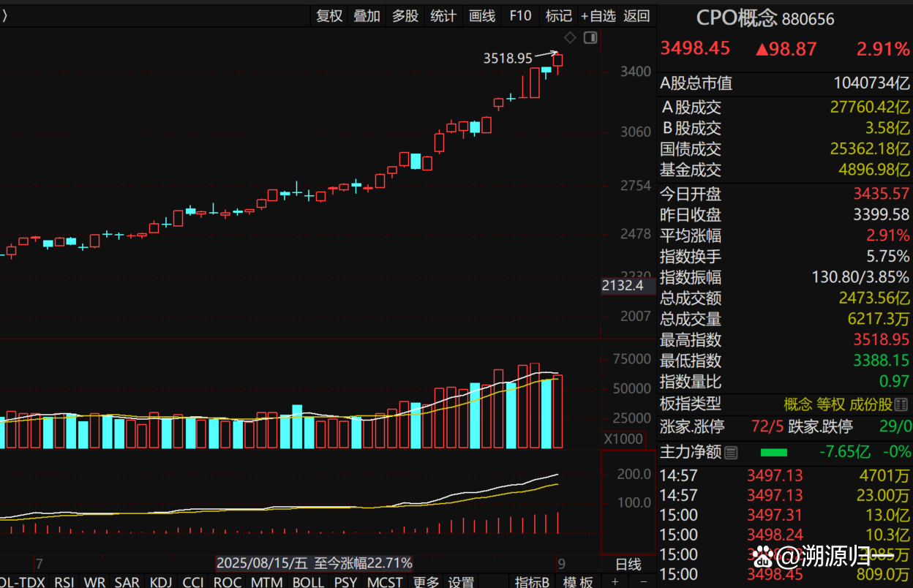
Task: Switch to the BOLL indicator tab
Action: 308,582
